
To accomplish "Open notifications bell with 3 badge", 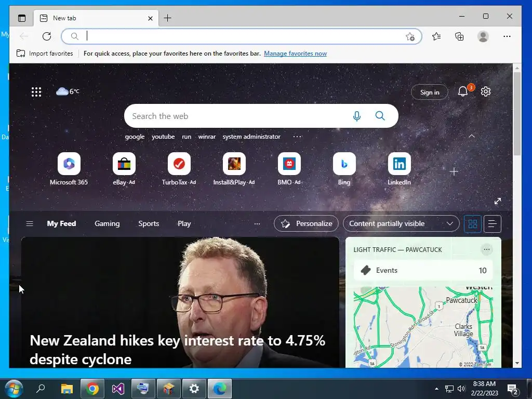I will 463,91.
